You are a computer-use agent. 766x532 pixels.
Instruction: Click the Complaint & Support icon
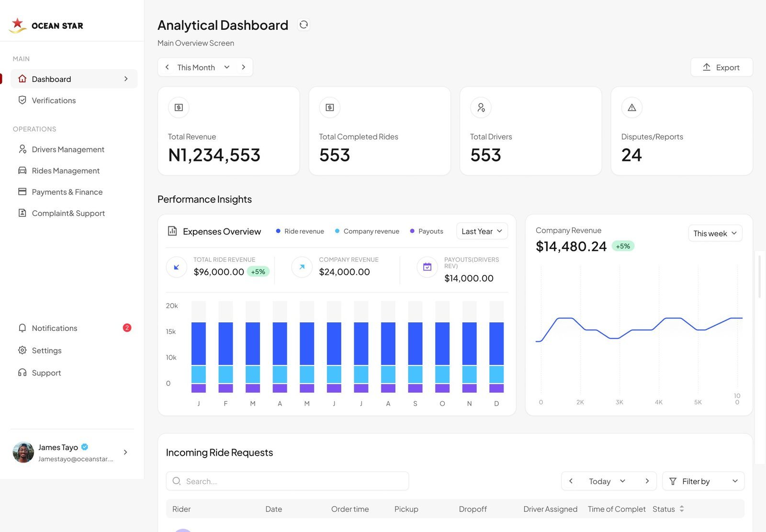pyautogui.click(x=22, y=213)
